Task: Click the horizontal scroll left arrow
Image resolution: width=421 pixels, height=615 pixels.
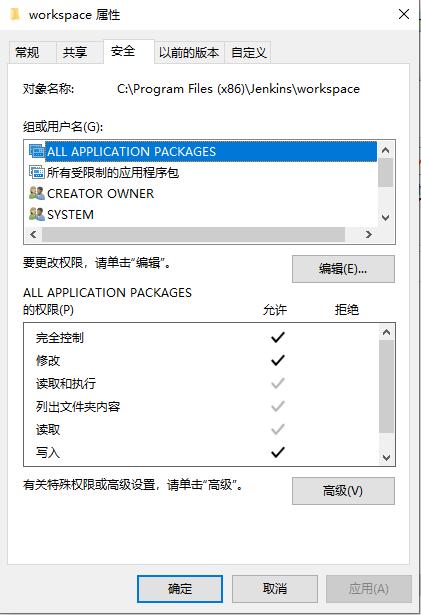Action: pos(33,235)
